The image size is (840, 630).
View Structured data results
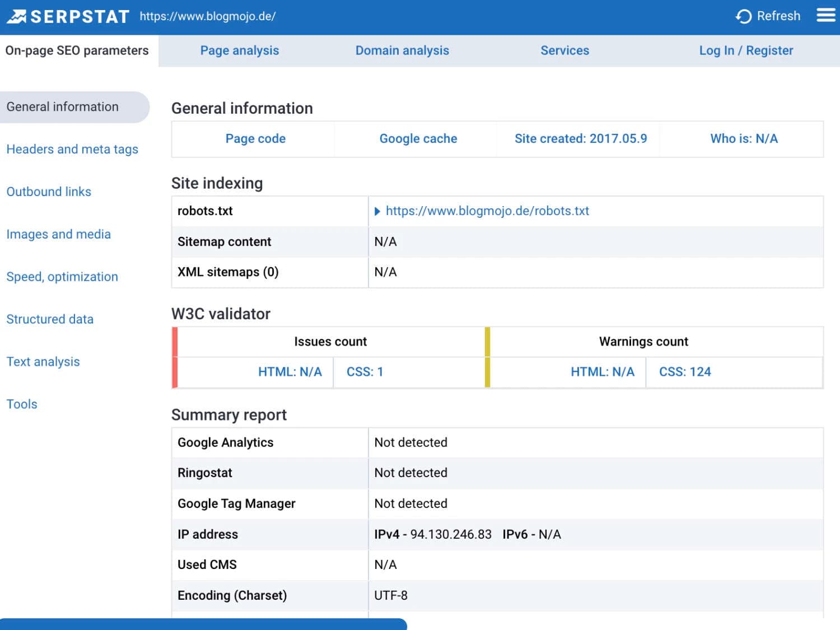50,319
